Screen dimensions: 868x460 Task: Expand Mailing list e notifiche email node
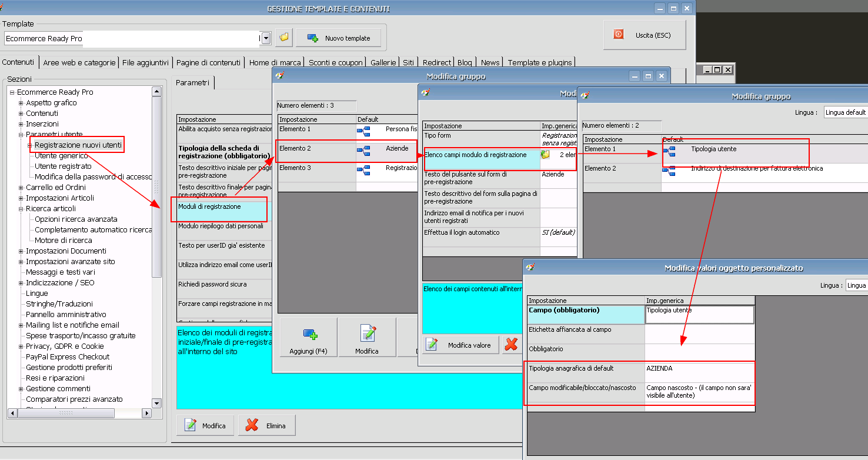pyautogui.click(x=21, y=325)
